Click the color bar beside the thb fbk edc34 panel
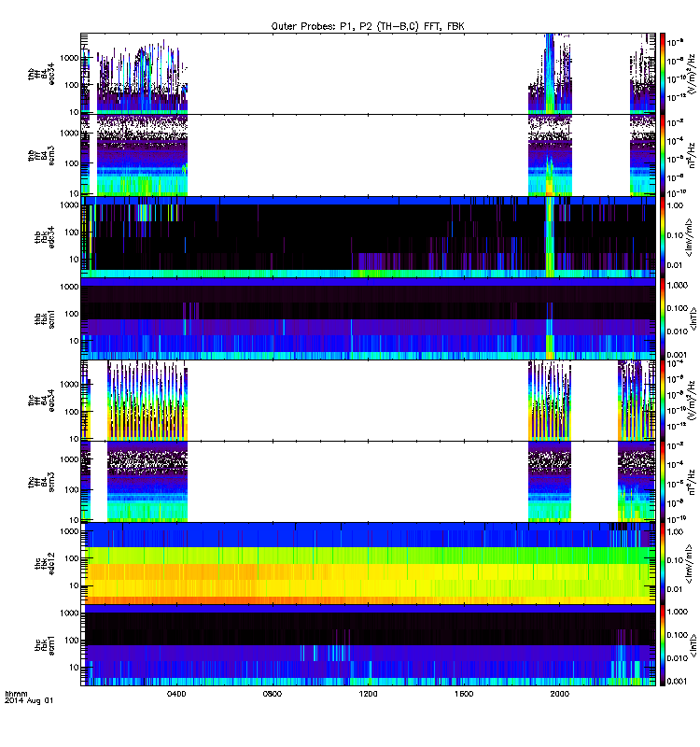This screenshot has height=747, width=700. point(662,237)
